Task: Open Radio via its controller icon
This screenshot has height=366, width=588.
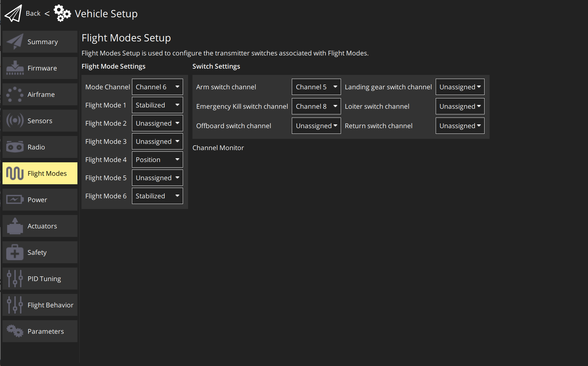Action: tap(15, 147)
